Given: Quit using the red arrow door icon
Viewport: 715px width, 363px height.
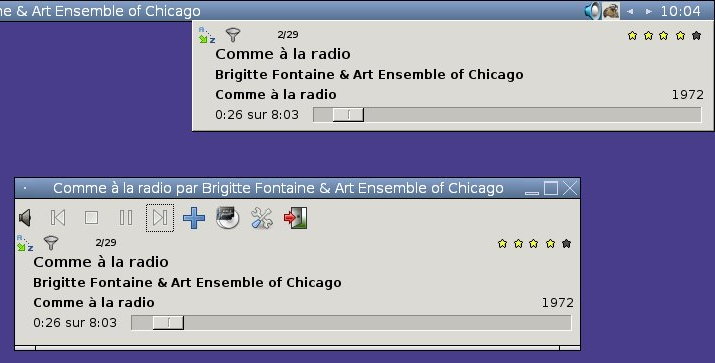Looking at the screenshot, I should point(295,218).
